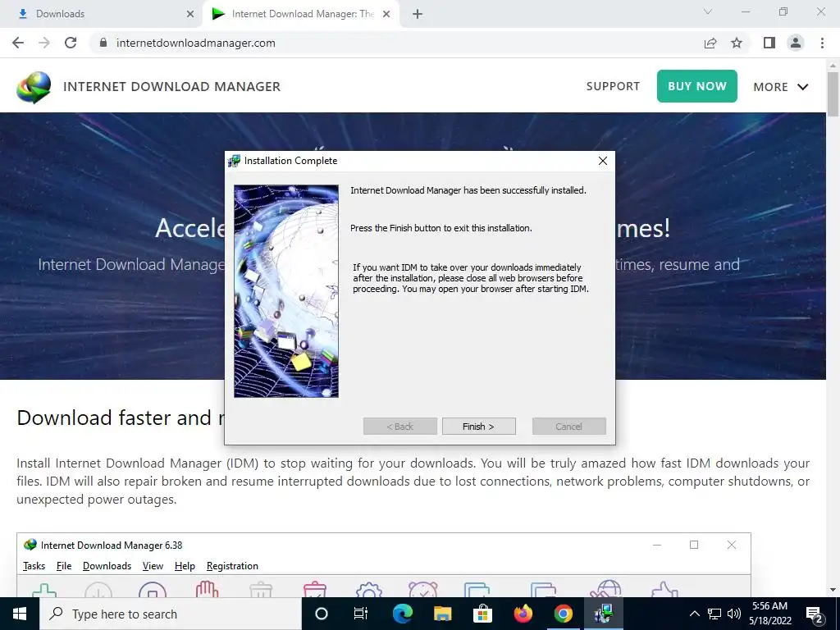Image resolution: width=840 pixels, height=630 pixels.
Task: Close the Installation Complete dialog
Action: (603, 161)
